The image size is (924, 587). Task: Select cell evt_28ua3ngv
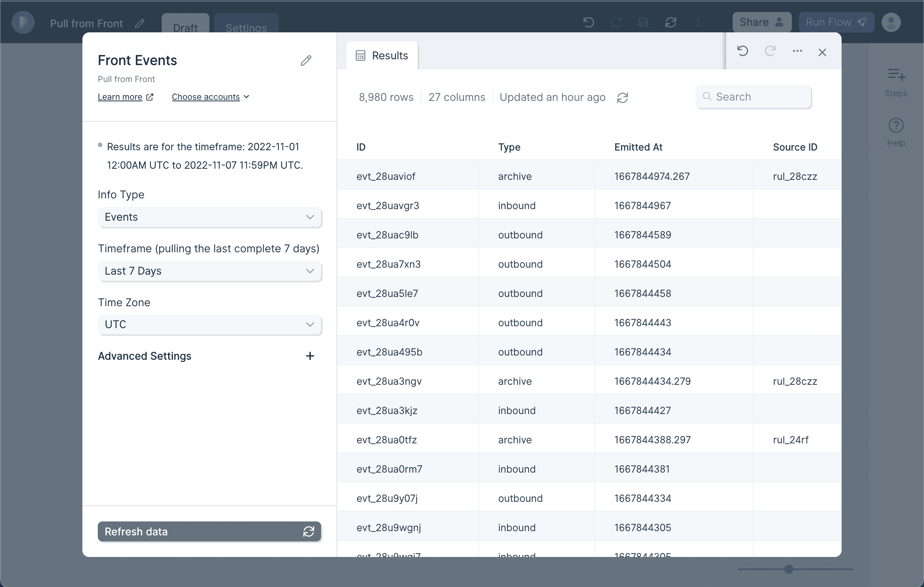click(408, 381)
